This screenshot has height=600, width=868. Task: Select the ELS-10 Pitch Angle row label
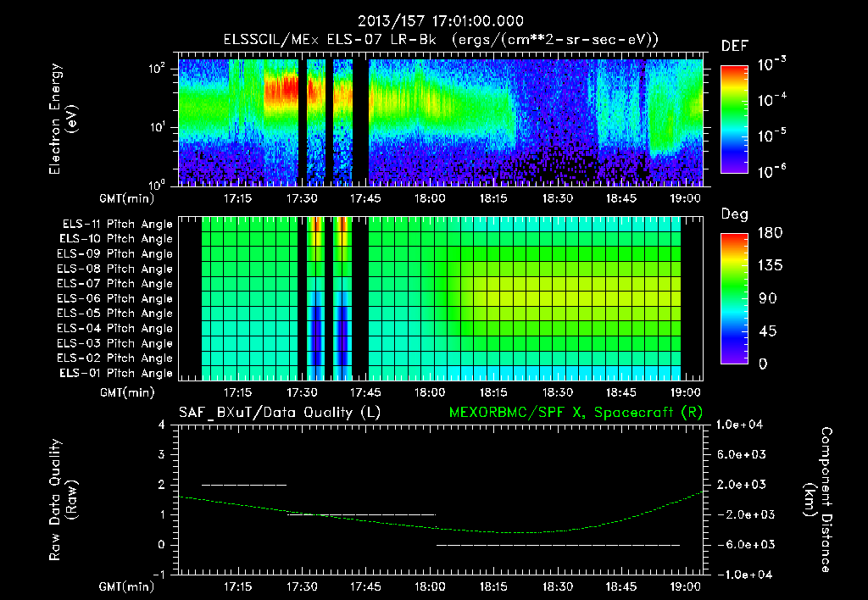click(116, 239)
